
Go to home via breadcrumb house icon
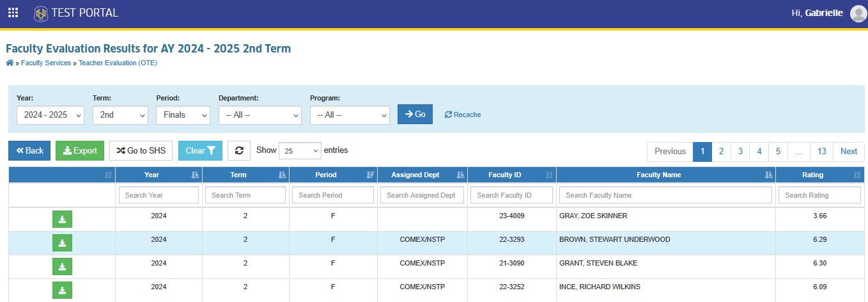click(10, 63)
